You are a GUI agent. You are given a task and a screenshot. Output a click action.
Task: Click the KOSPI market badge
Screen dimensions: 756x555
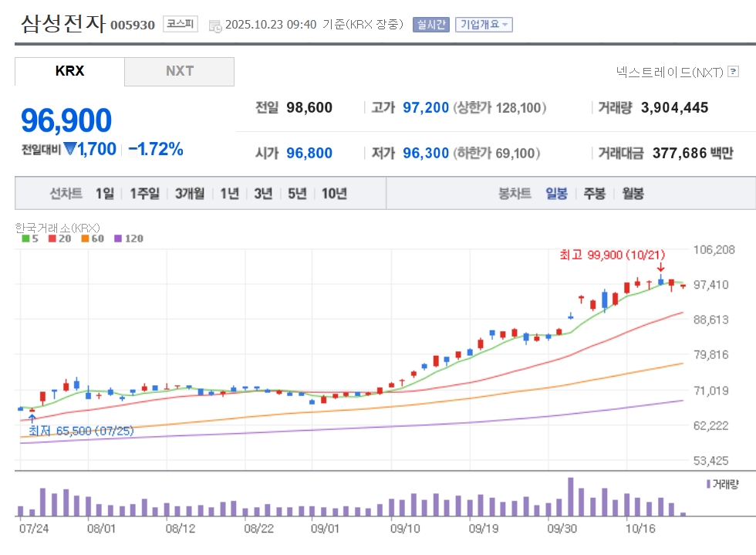pyautogui.click(x=181, y=24)
